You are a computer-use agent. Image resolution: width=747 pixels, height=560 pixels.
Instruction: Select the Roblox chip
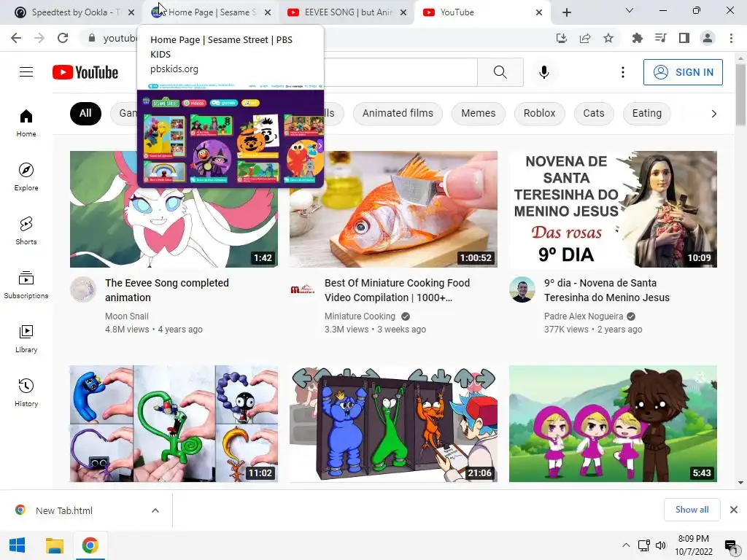pyautogui.click(x=539, y=113)
